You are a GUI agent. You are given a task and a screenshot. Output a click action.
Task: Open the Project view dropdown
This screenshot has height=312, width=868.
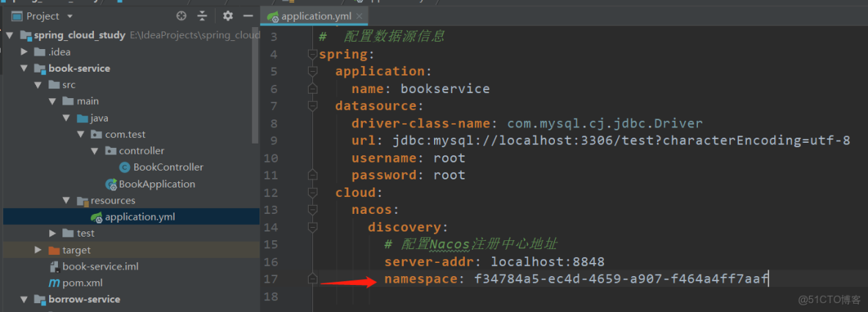pyautogui.click(x=69, y=17)
